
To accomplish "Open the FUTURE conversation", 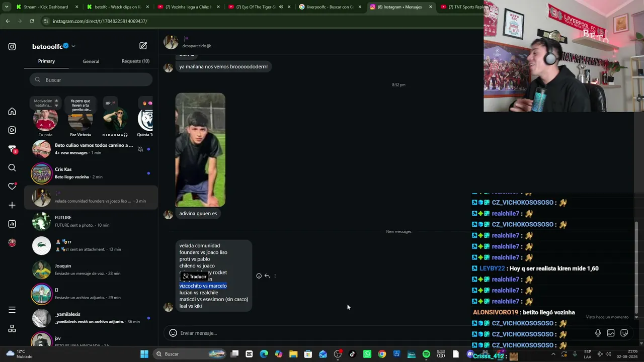I will (x=91, y=221).
